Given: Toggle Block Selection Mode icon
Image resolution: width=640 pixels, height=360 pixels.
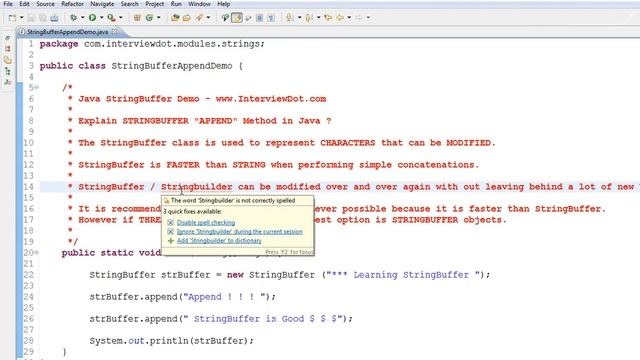Looking at the screenshot, I should coord(260,18).
